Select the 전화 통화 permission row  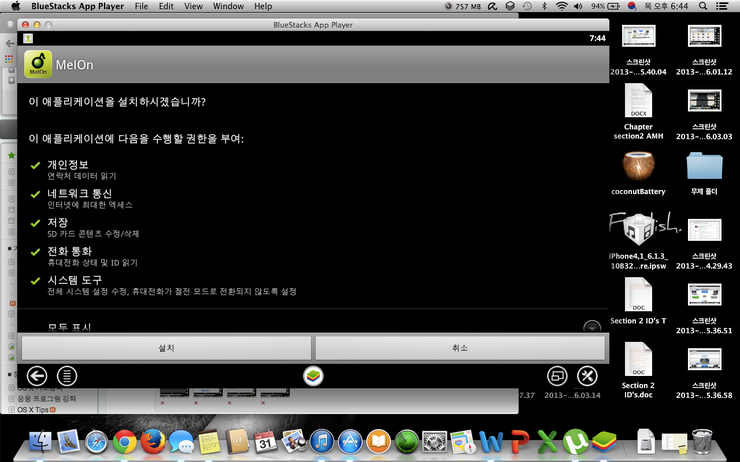point(312,256)
